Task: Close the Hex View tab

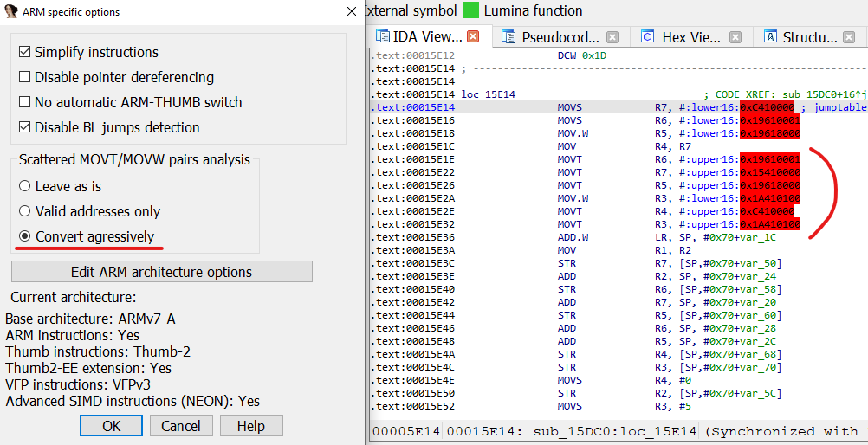Action: click(735, 37)
